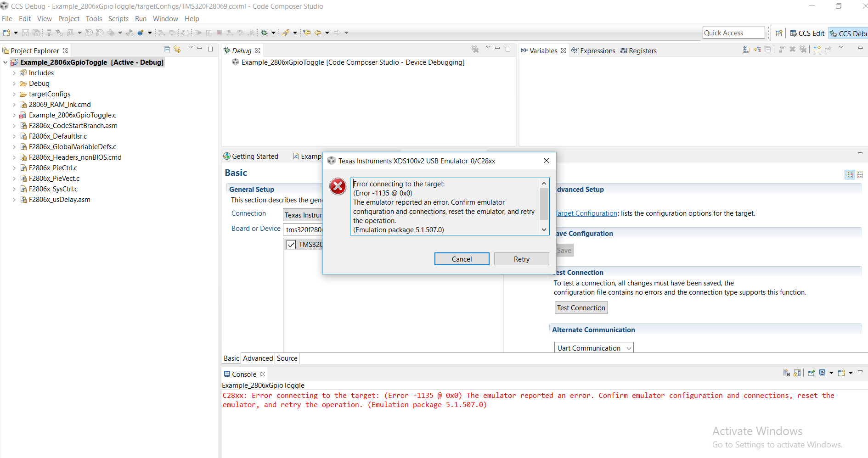Image resolution: width=868 pixels, height=458 pixels.
Task: Click the Quick Access field
Action: coord(734,33)
